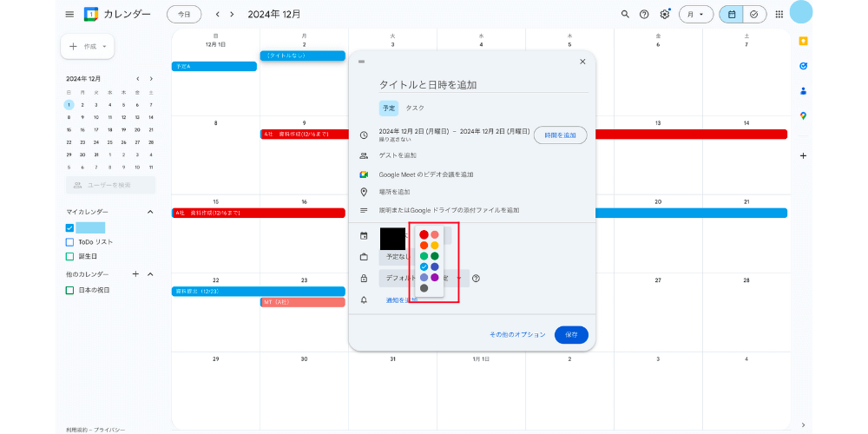This screenshot has height=434, width=868.
Task: Click the 時間を追加 button
Action: click(560, 135)
